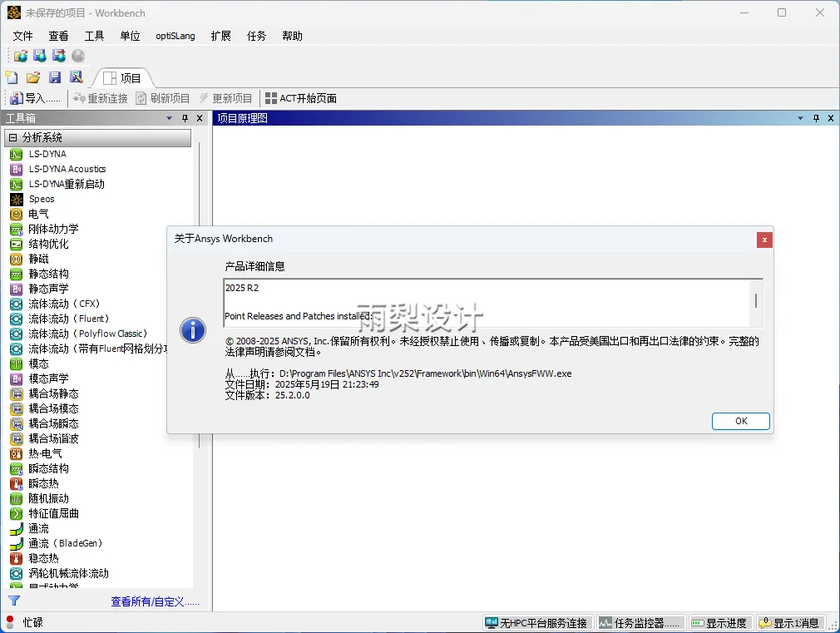Open the 任务 menu
The height and width of the screenshot is (633, 840).
[256, 36]
